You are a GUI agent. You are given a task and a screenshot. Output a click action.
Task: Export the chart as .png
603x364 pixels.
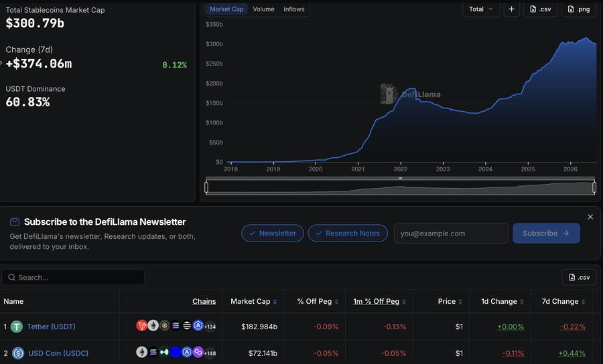pyautogui.click(x=578, y=9)
